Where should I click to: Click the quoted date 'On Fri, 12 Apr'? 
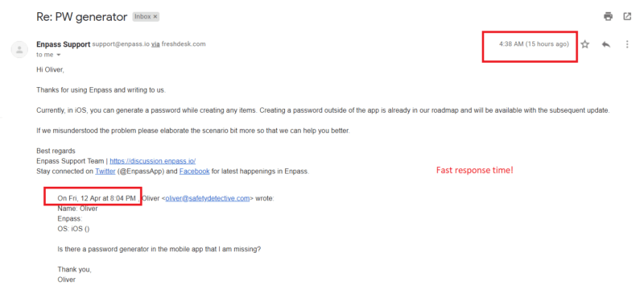point(79,198)
